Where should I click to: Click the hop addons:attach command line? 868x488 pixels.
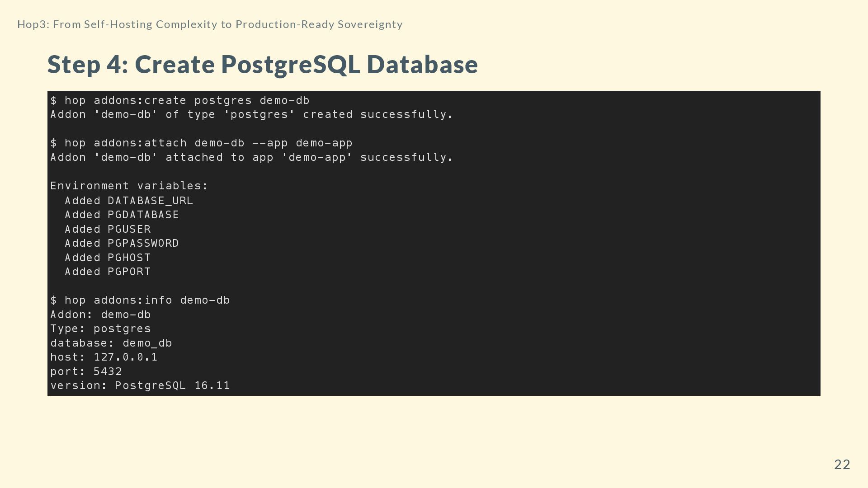click(201, 143)
